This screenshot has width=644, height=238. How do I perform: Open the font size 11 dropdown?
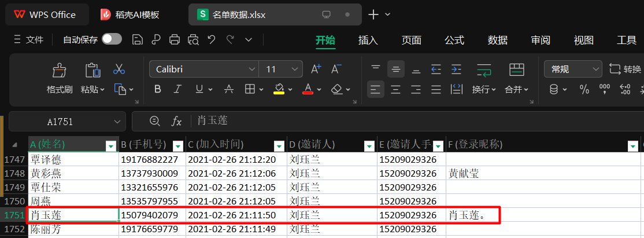pyautogui.click(x=294, y=69)
